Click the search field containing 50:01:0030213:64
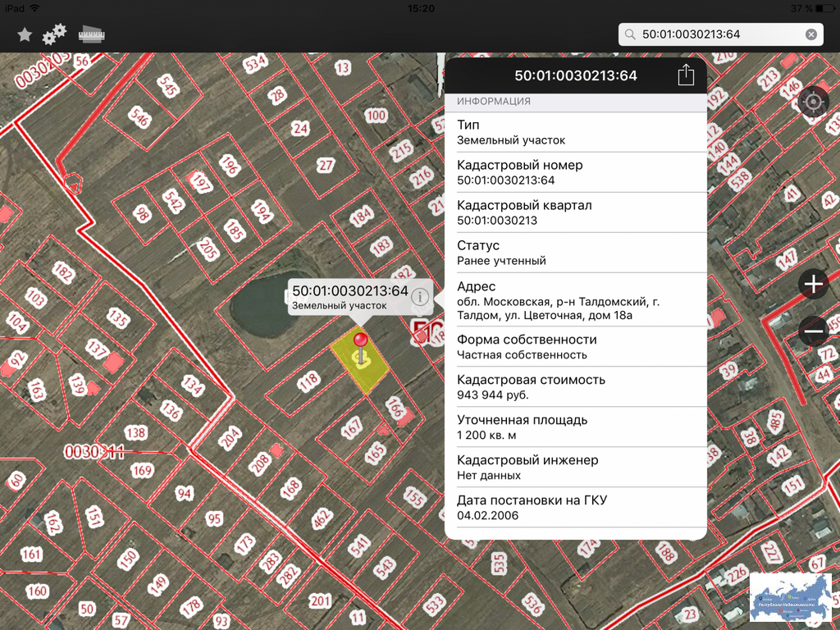This screenshot has width=840, height=630. click(x=720, y=34)
